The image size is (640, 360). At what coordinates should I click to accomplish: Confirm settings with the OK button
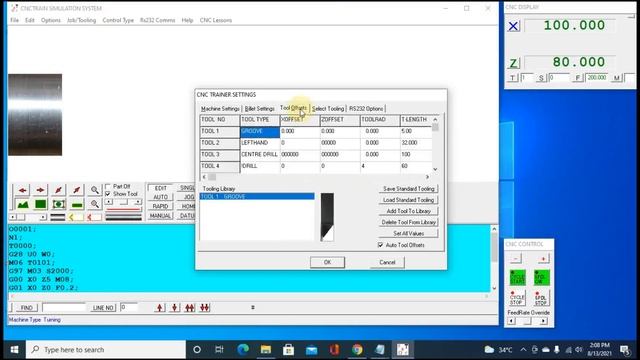click(327, 262)
